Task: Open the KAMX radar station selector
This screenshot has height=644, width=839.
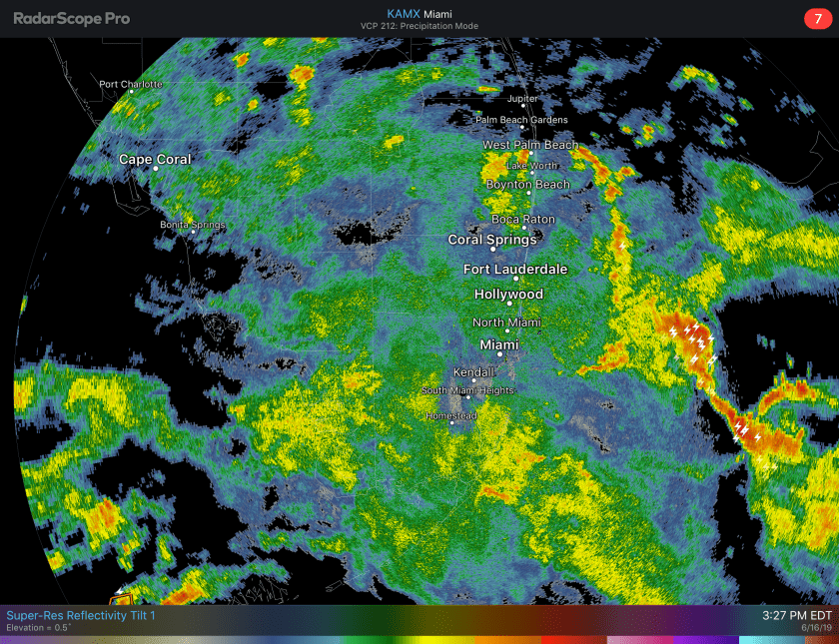Action: pyautogui.click(x=418, y=13)
